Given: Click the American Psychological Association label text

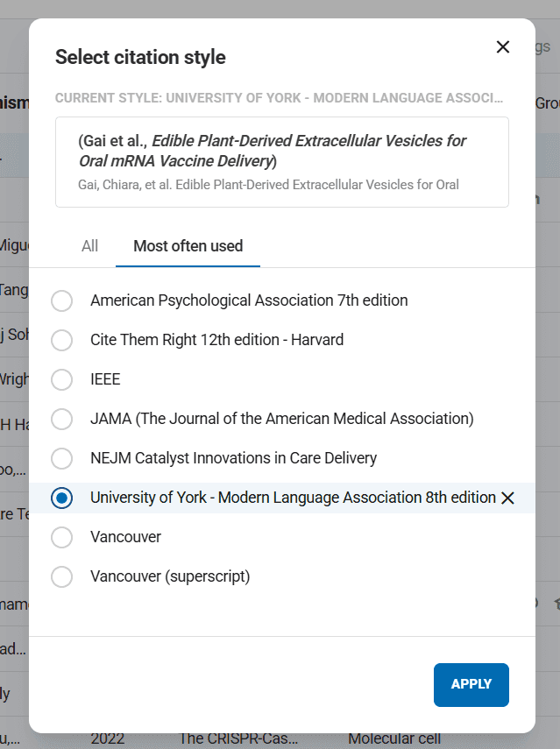Looking at the screenshot, I should 249,300.
